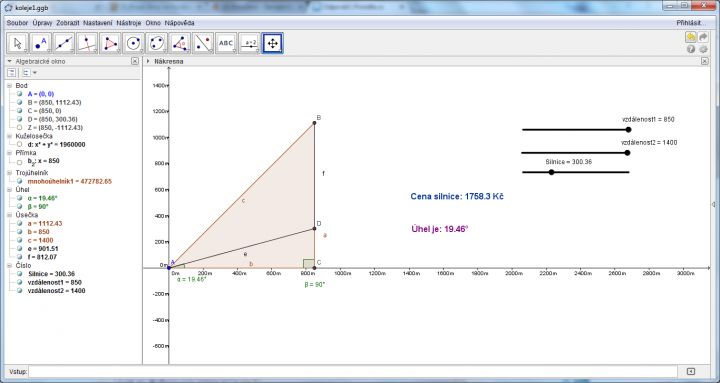The width and height of the screenshot is (720, 383).
Task: Select the Move arrow tool
Action: [18, 43]
